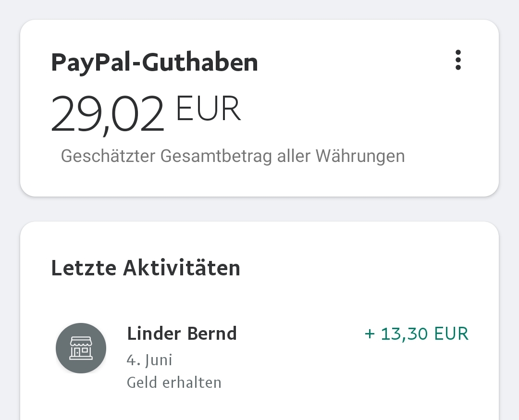Select the gray merchant storefront avatar

click(81, 348)
